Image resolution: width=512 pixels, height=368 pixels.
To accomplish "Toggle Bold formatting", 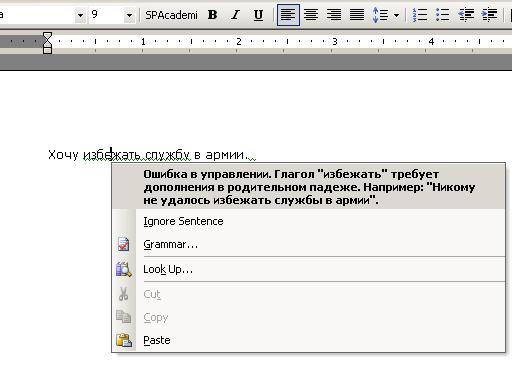I will (x=213, y=15).
